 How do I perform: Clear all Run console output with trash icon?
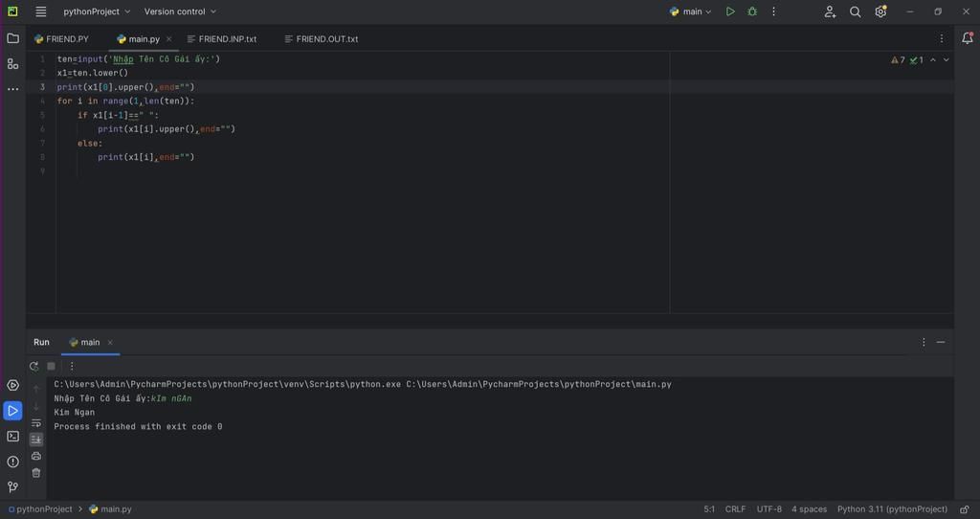click(x=36, y=472)
